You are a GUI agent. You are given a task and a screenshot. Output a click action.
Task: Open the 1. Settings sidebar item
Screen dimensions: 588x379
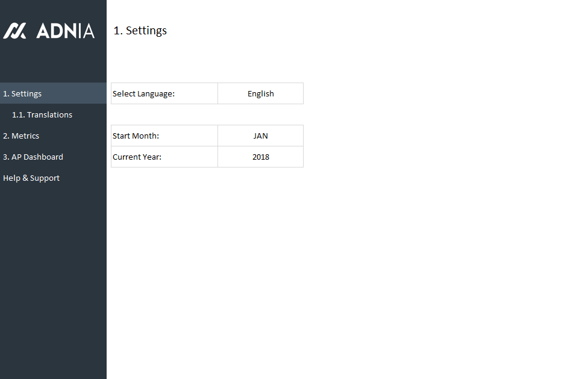(22, 93)
